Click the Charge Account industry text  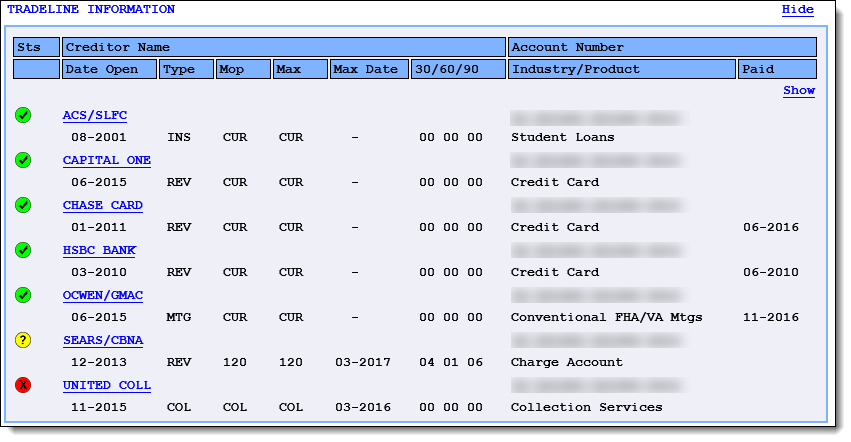point(567,363)
